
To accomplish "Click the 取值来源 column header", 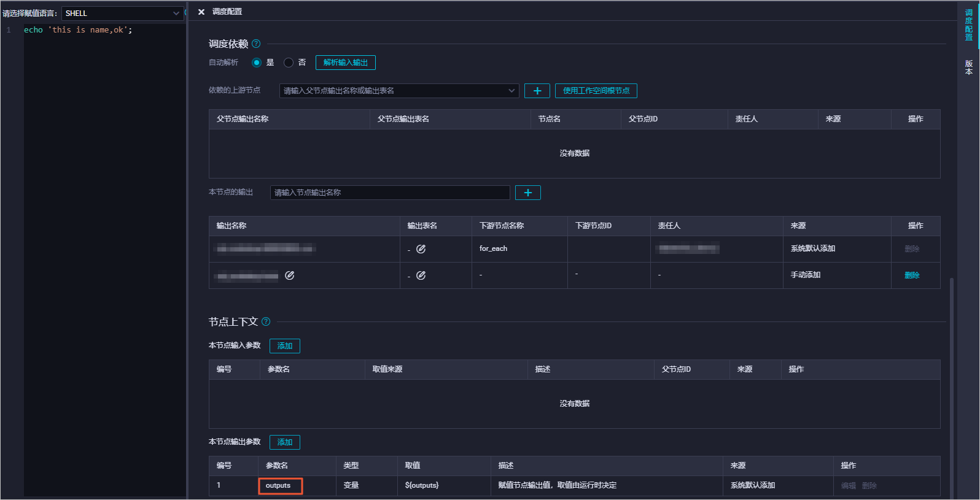I will [387, 369].
